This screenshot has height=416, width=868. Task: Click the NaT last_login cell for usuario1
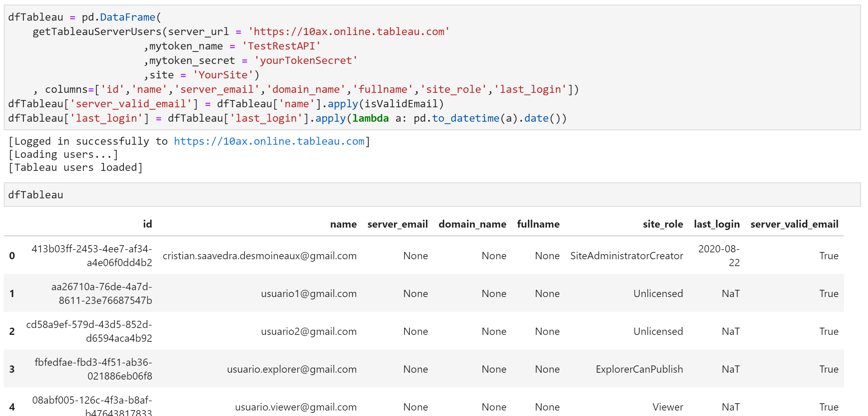(731, 294)
